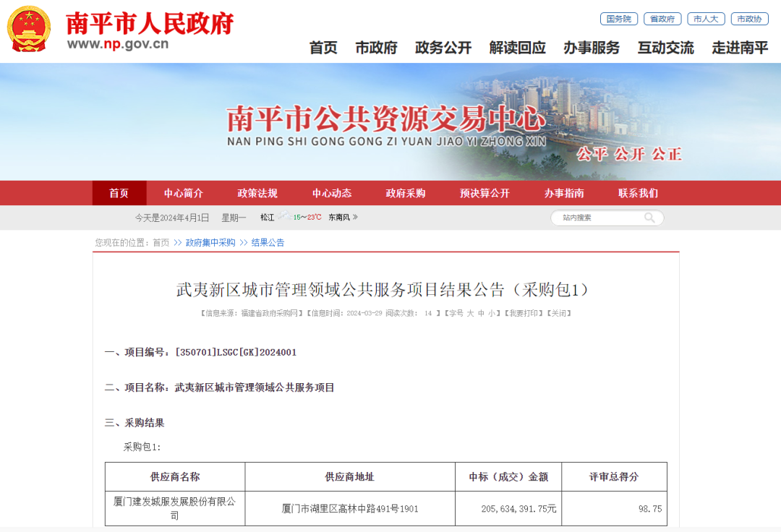The width and height of the screenshot is (781, 532).
Task: Click 采购包1 label
Action: [x=142, y=447]
